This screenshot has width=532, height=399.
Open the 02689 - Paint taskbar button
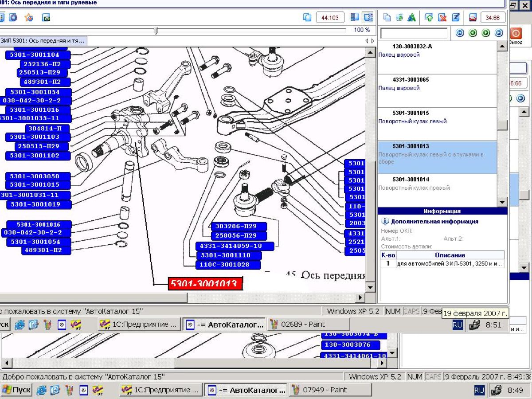click(309, 325)
